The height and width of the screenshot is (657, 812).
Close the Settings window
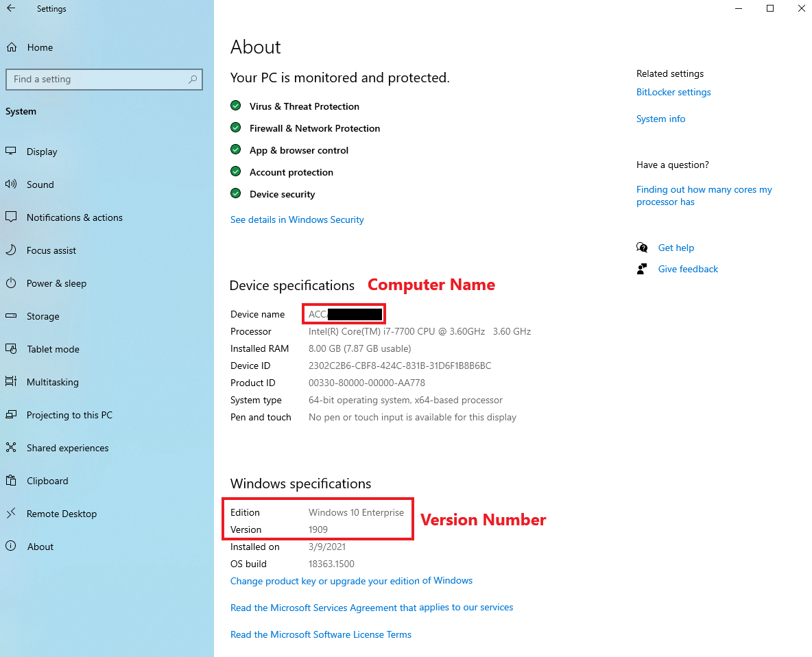(x=801, y=8)
